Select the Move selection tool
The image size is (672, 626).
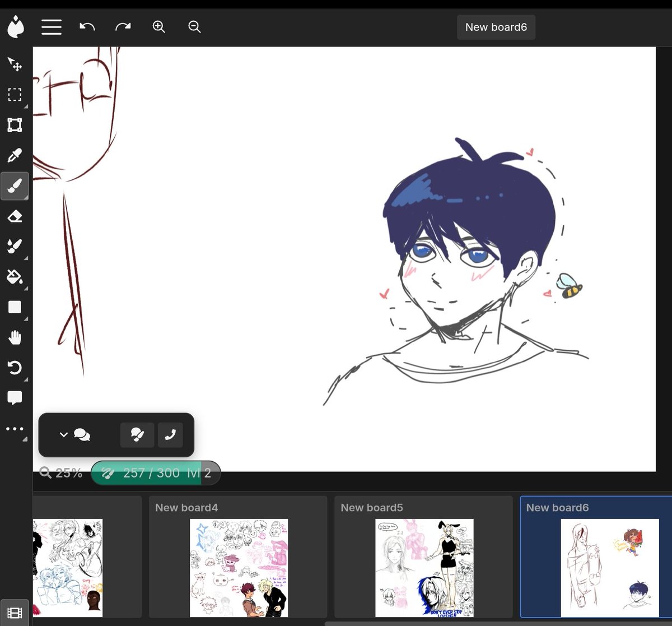[x=15, y=64]
